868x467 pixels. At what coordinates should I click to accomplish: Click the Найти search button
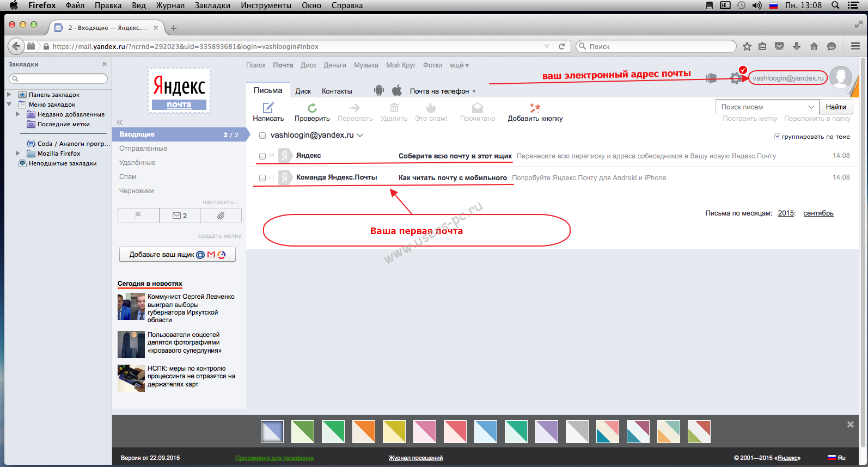(x=836, y=107)
